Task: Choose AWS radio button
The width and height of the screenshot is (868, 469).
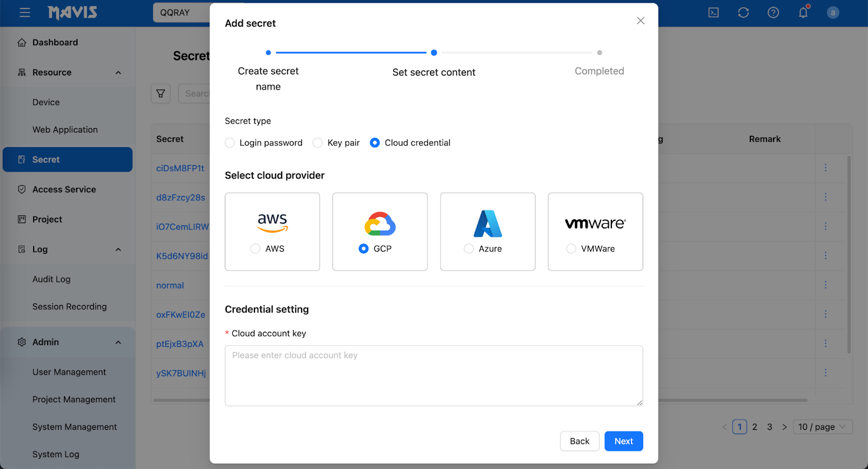Action: pyautogui.click(x=256, y=249)
